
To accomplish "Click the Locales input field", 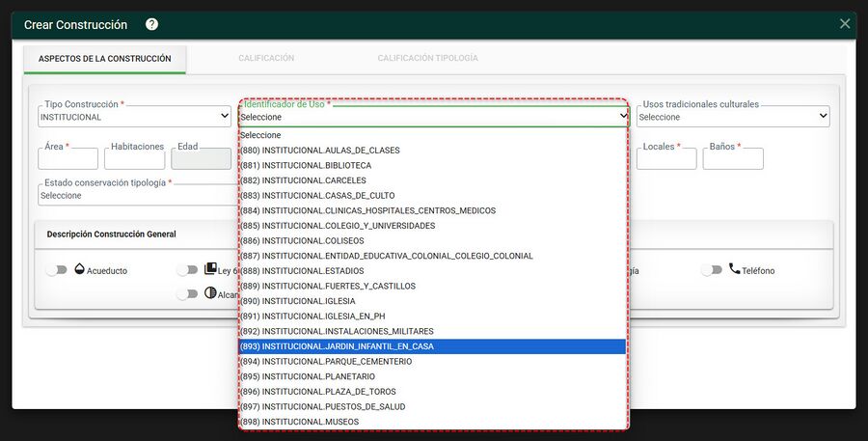I will click(x=666, y=158).
